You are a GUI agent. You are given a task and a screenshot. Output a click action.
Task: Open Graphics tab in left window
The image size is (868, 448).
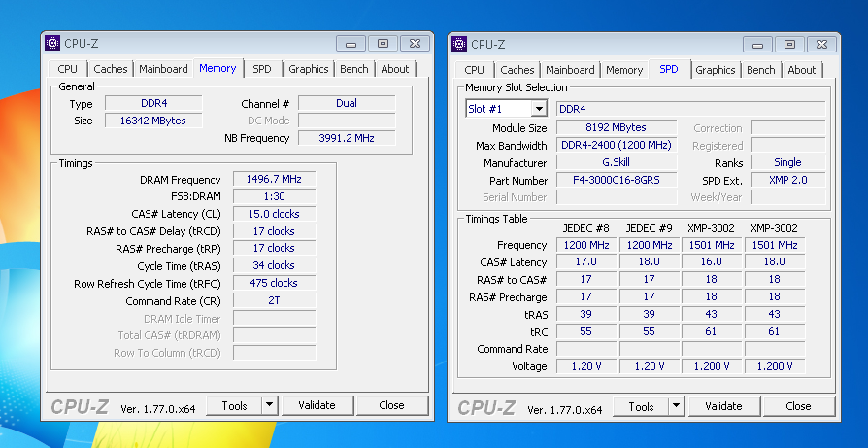click(x=309, y=69)
